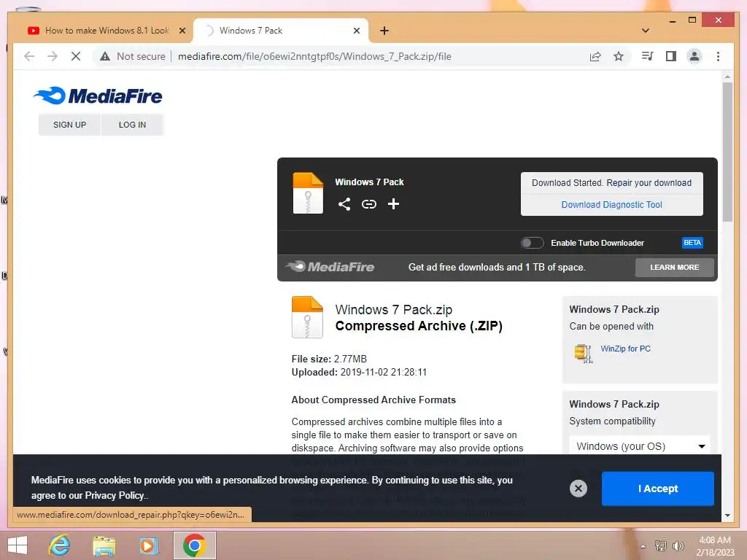This screenshot has height=560, width=747.
Task: Click the Not secure warning icon
Action: coord(105,56)
